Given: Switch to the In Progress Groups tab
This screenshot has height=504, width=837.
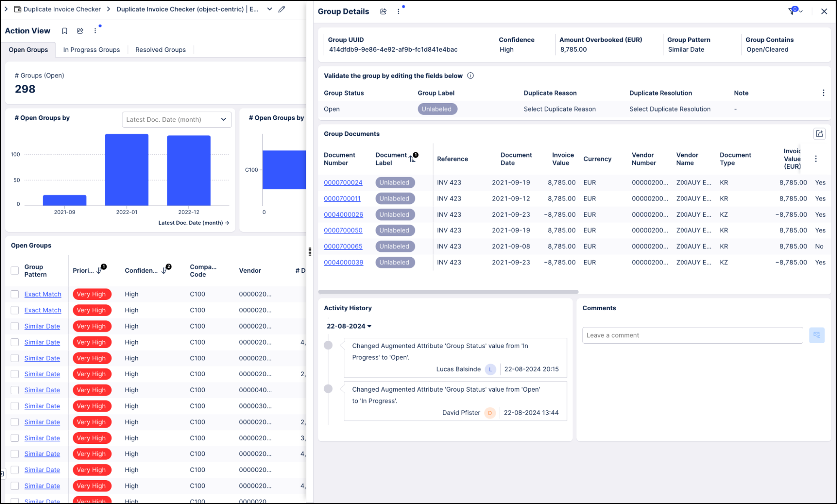Looking at the screenshot, I should pyautogui.click(x=92, y=50).
